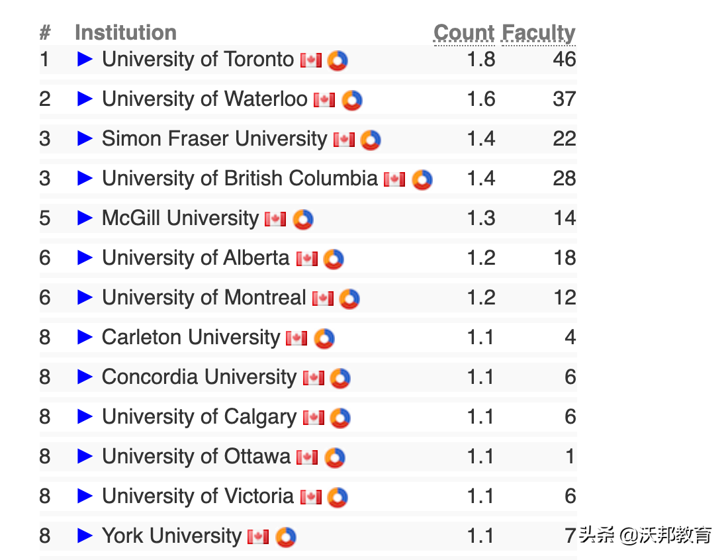Click the Institution column heading
Screen dimensions: 728x560
point(126,32)
